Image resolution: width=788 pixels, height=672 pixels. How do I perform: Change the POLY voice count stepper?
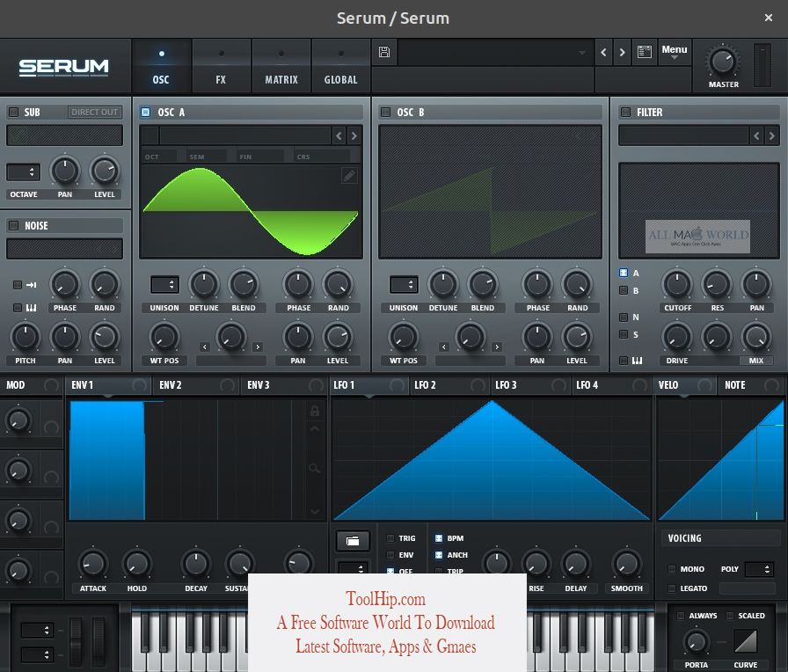pos(759,569)
